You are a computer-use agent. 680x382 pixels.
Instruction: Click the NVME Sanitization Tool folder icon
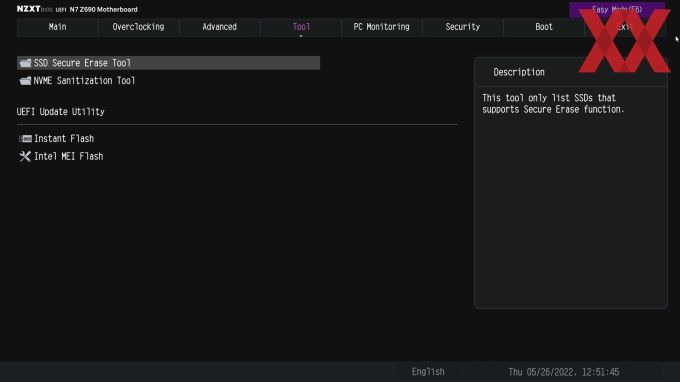[25, 81]
